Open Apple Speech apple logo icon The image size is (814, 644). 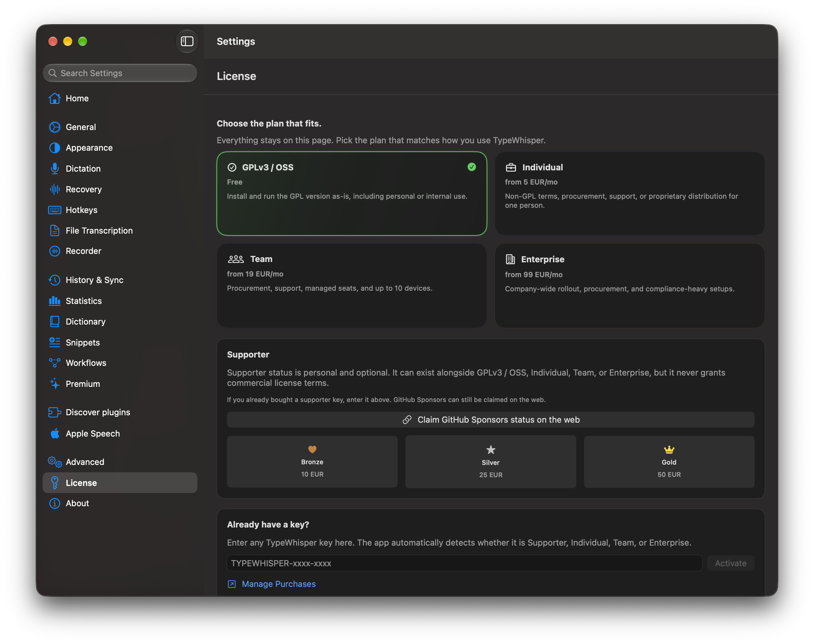coord(55,433)
